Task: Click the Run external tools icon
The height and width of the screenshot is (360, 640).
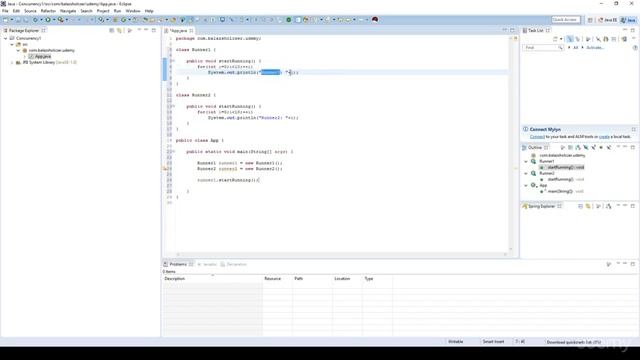Action: (x=60, y=20)
